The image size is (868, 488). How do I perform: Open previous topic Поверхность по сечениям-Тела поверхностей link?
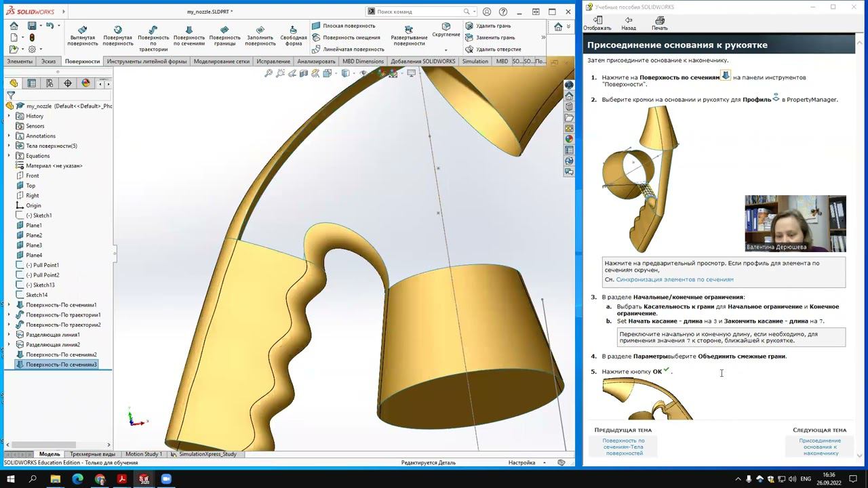(x=624, y=447)
